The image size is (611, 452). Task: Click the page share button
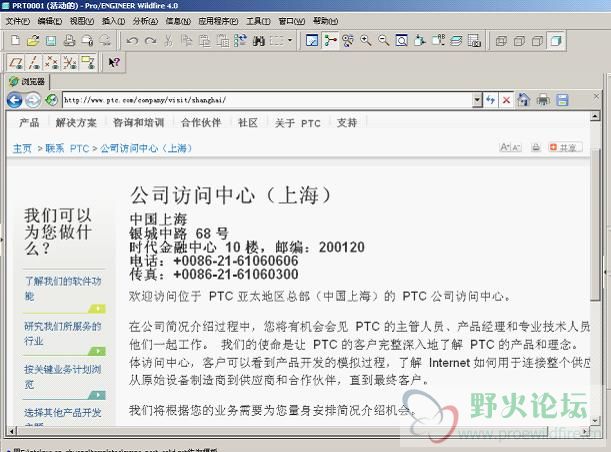pos(565,147)
